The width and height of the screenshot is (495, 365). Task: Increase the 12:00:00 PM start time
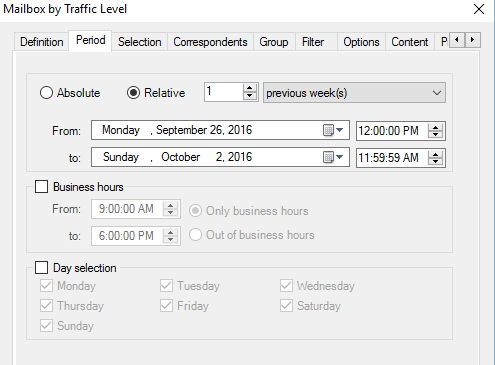[x=435, y=127]
